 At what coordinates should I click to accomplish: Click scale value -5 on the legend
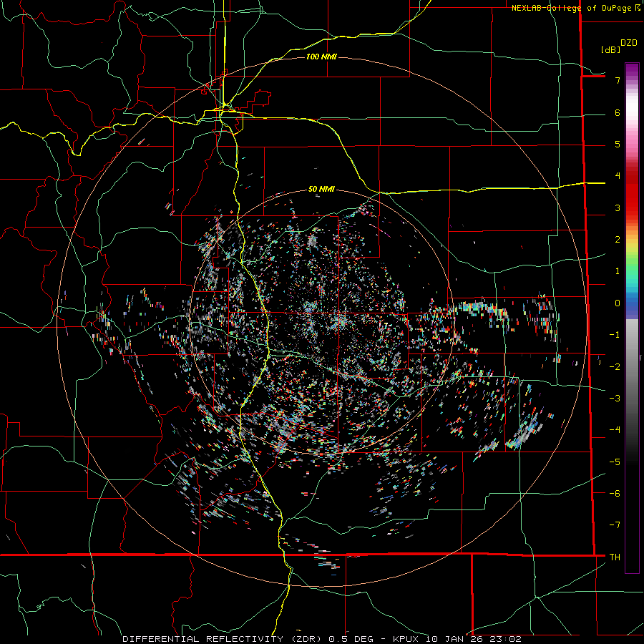tap(615, 462)
